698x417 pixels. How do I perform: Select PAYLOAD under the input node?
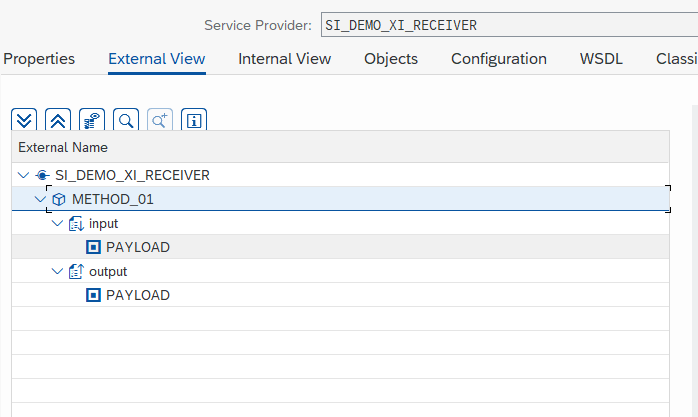[137, 247]
